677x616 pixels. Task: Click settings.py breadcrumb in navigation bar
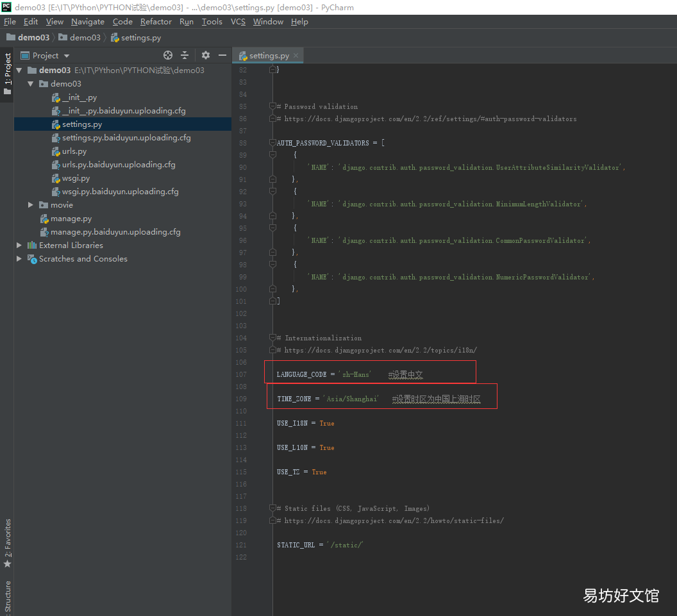click(x=136, y=38)
